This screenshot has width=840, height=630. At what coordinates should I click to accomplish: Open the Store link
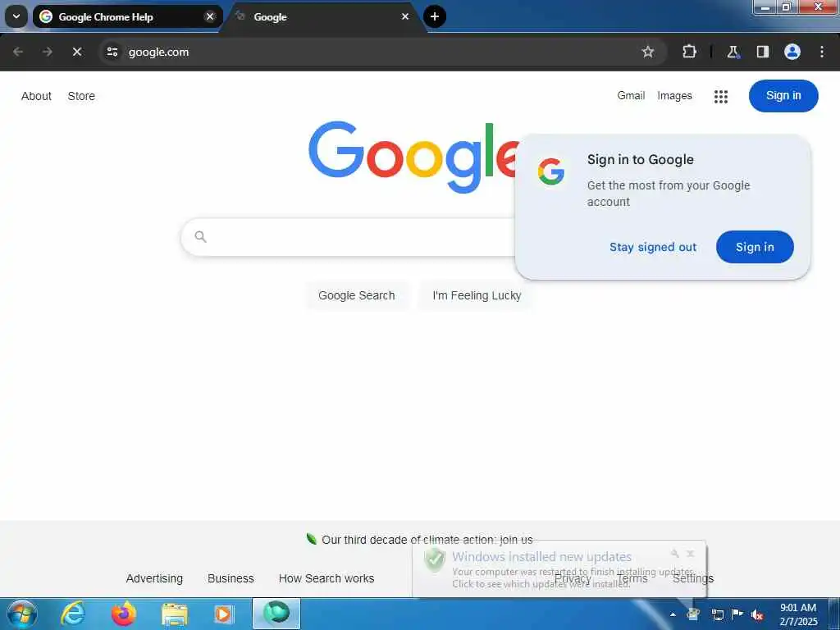[x=81, y=96]
